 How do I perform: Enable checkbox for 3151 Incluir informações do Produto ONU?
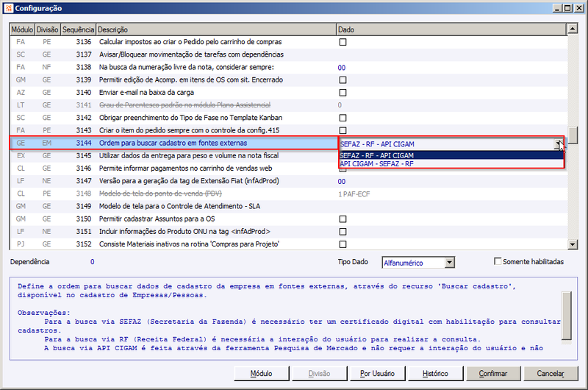[x=343, y=232]
